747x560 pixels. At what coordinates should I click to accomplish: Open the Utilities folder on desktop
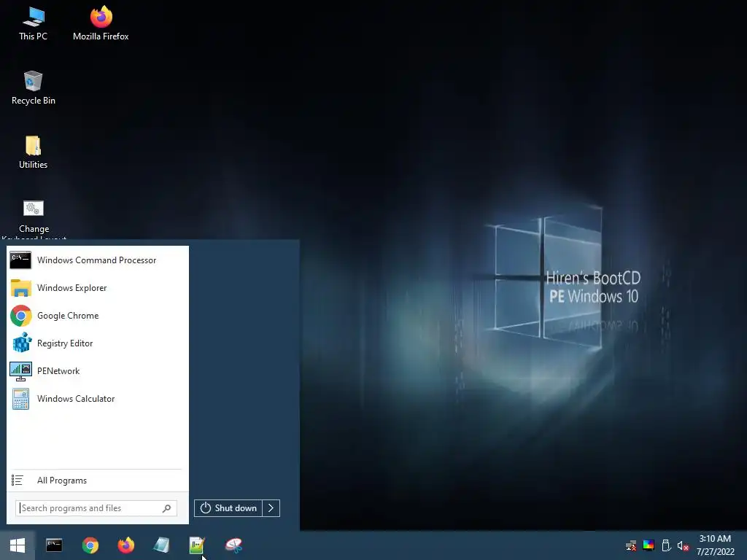33,152
